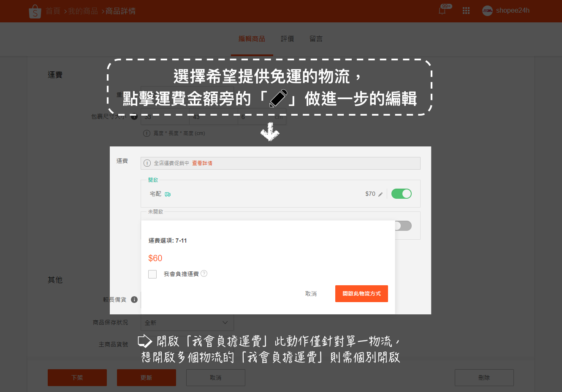Click the truck icon next to 宅配

(168, 195)
